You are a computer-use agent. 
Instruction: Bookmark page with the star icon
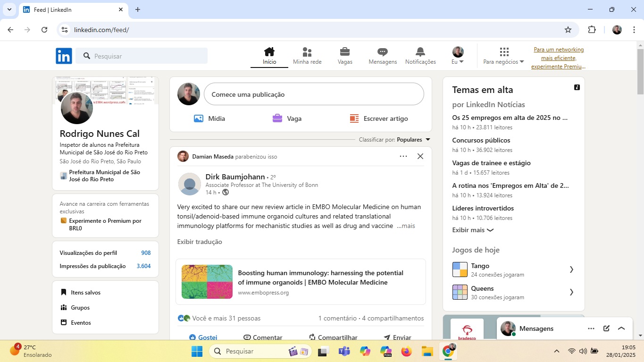pyautogui.click(x=568, y=30)
